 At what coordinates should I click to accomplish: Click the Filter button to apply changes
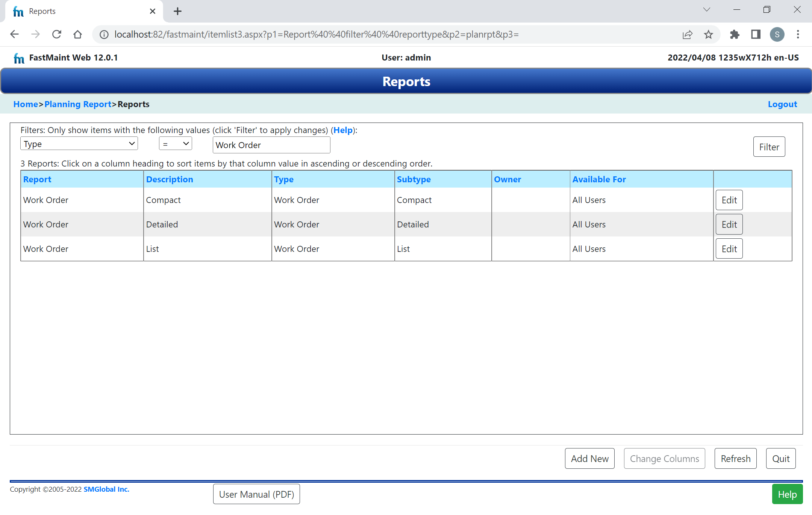click(769, 146)
